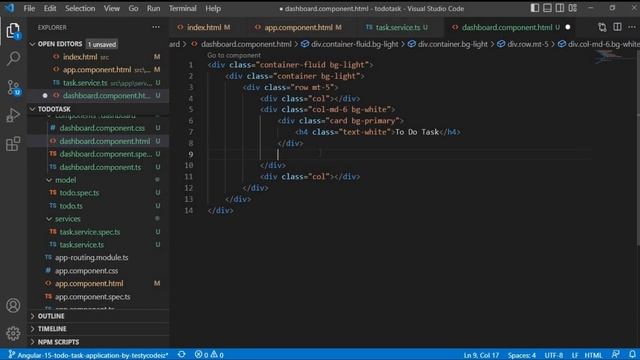Open the Run and Debug view
This screenshot has height=360, width=640.
coord(13,116)
